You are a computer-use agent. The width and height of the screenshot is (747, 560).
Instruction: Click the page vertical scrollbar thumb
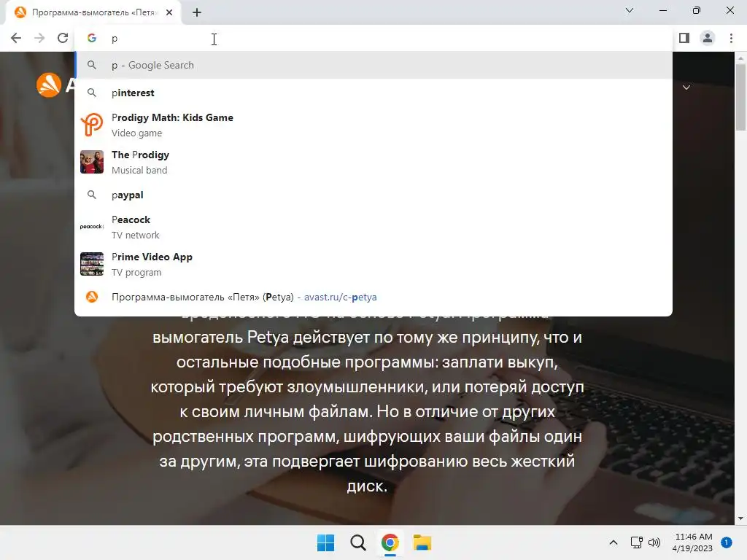(740, 97)
